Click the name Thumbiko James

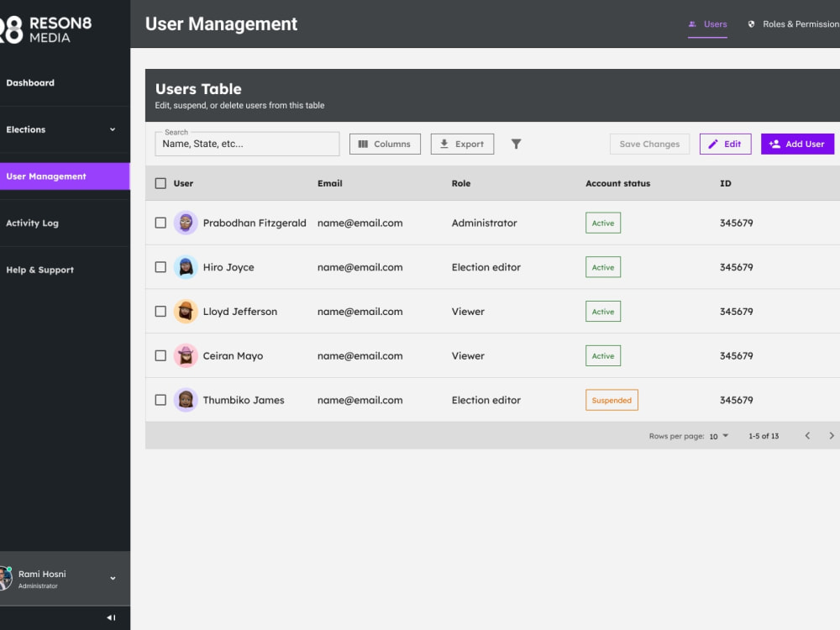click(x=244, y=400)
